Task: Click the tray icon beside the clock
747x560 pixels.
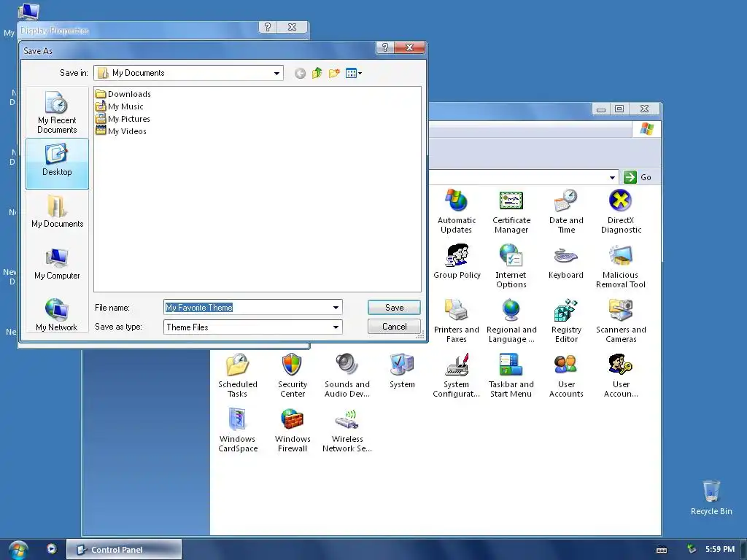Action: coord(692,550)
